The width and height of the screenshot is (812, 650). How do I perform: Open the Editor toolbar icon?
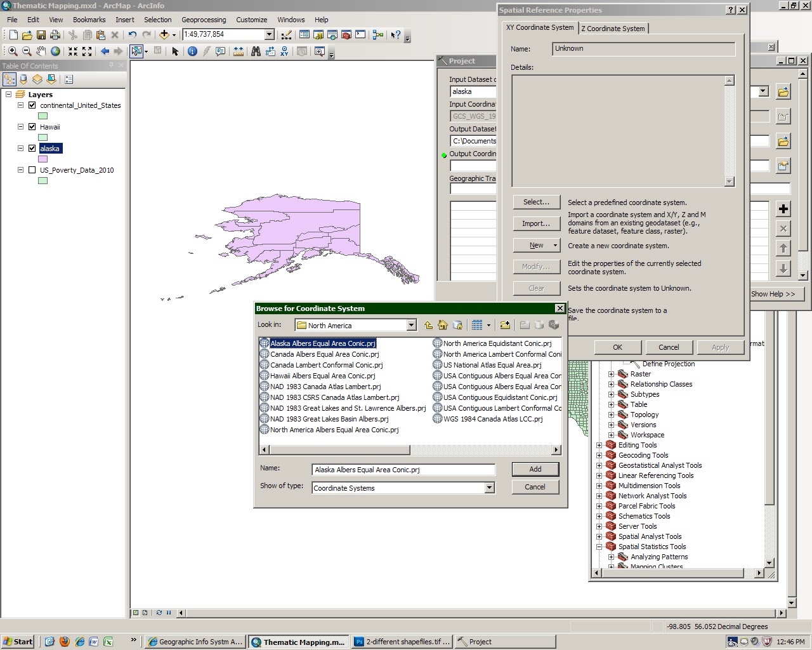(x=287, y=35)
